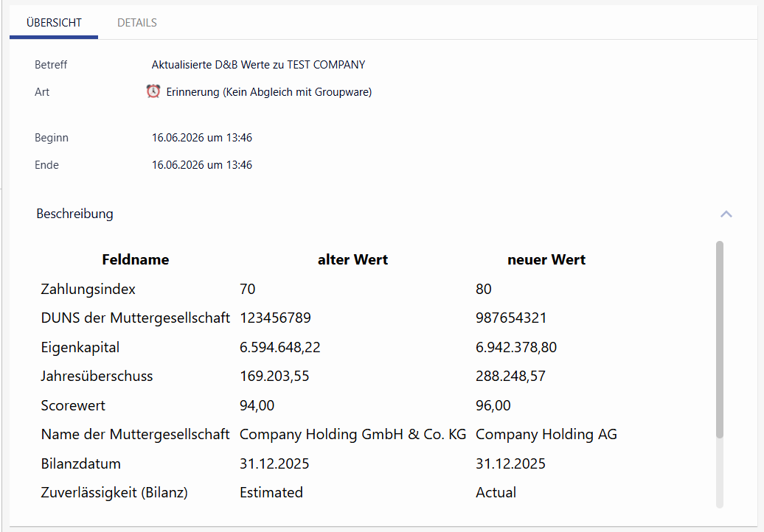Click Eigenkapital old value 6.594.648,22
764x532 pixels.
(280, 348)
